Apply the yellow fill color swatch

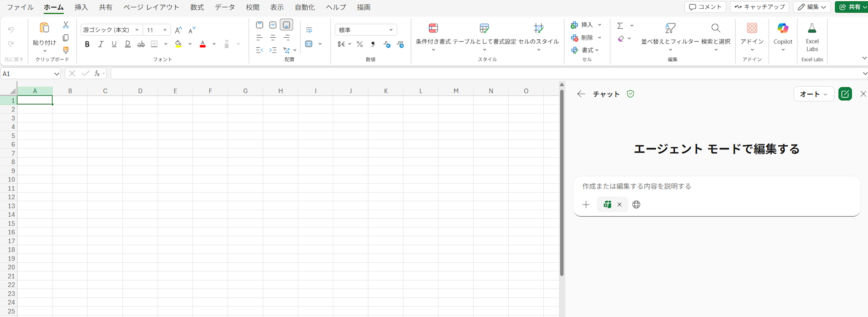pyautogui.click(x=178, y=44)
